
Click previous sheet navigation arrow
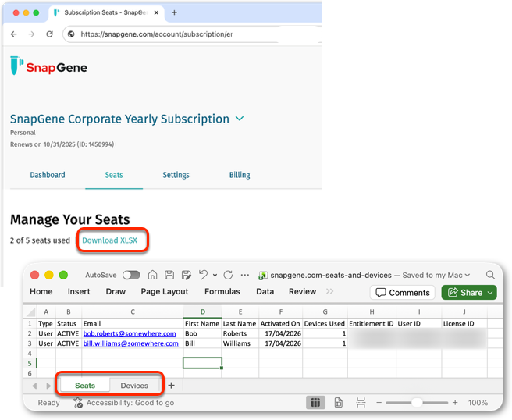click(x=34, y=386)
